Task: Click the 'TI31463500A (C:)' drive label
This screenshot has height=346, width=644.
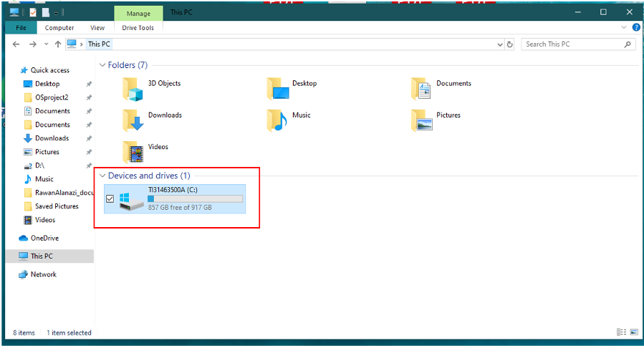Action: click(173, 190)
